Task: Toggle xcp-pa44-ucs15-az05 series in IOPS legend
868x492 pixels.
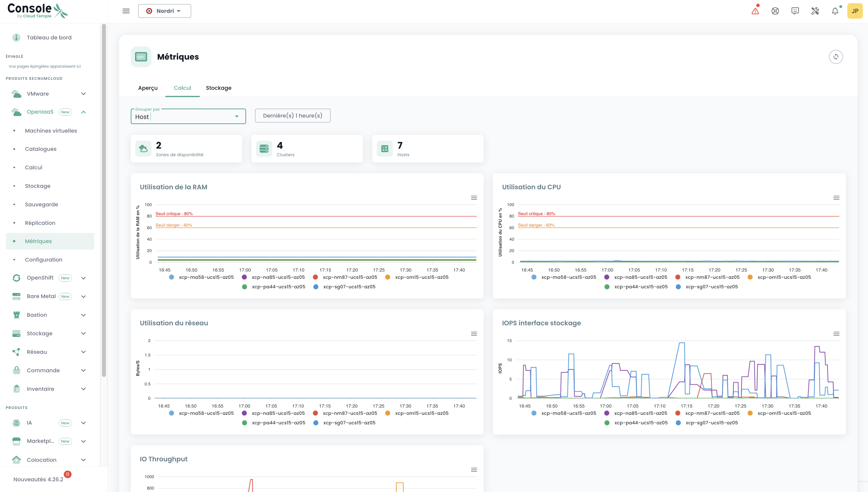Action: tap(640, 423)
